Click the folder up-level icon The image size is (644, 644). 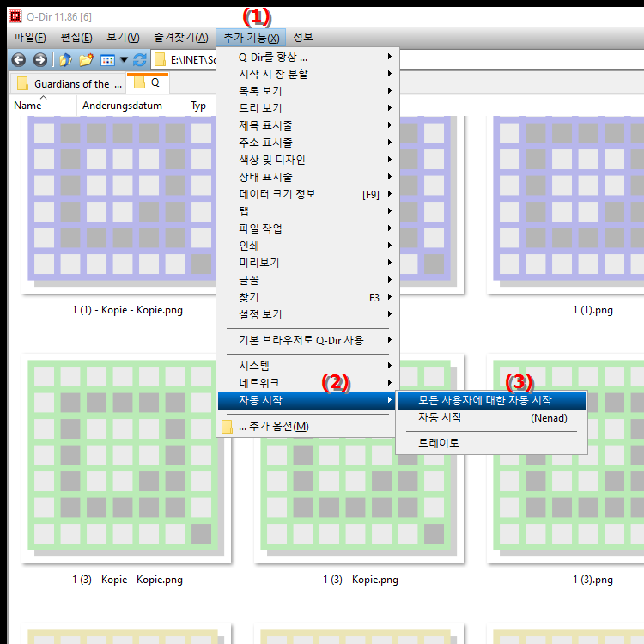coord(65,60)
